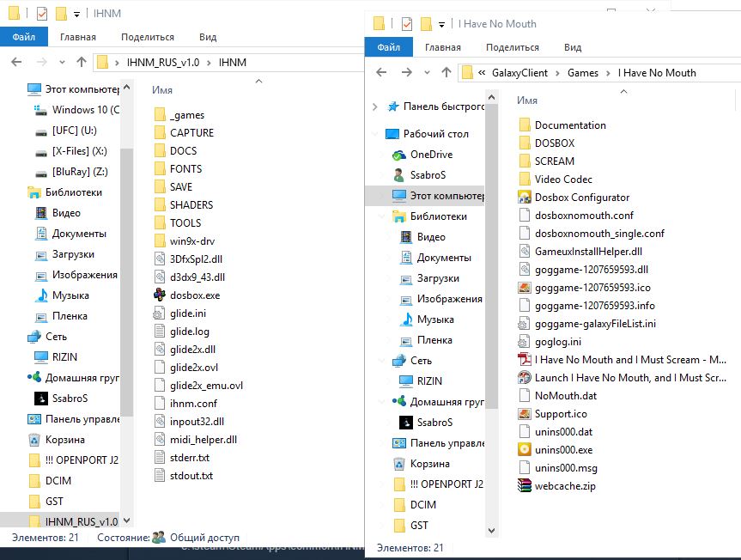Open quick access toolbar dropdown in IHNM title bar
This screenshot has width=741, height=560.
click(76, 15)
